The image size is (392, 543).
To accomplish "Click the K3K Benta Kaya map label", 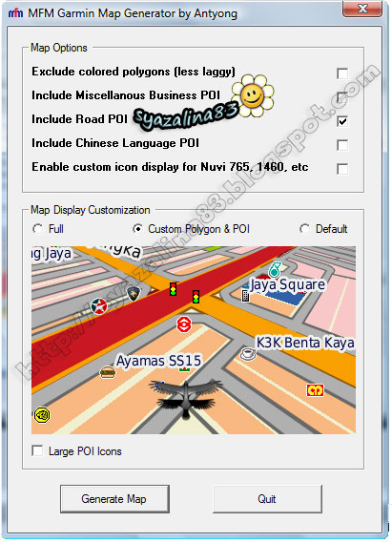I will coord(305,343).
